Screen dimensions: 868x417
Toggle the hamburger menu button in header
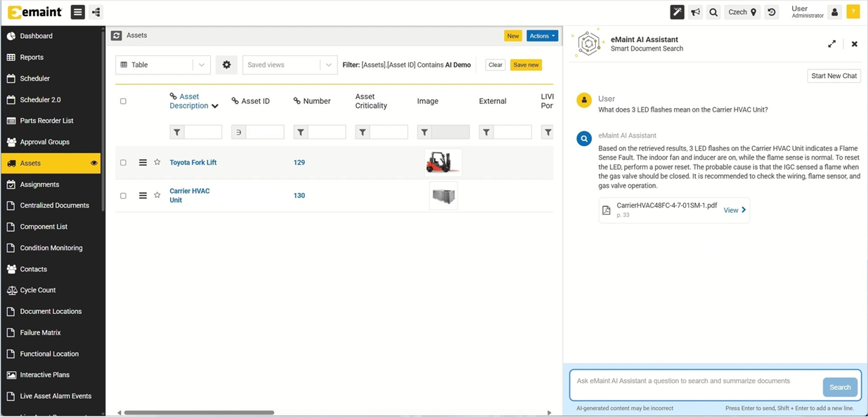pyautogui.click(x=78, y=12)
